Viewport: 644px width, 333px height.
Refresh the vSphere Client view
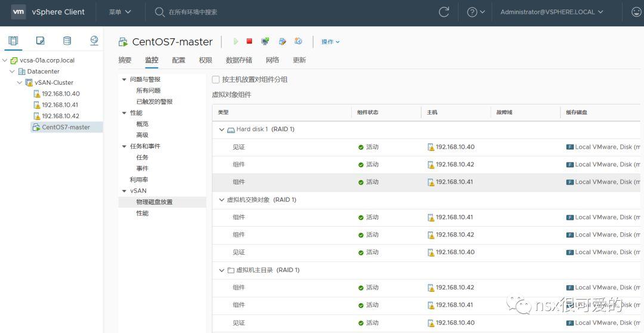click(444, 12)
